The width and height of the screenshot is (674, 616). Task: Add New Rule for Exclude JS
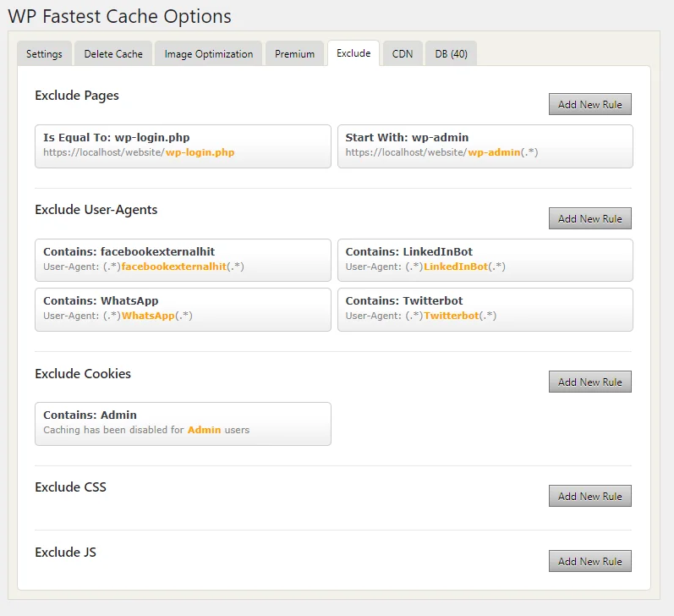[x=589, y=561]
